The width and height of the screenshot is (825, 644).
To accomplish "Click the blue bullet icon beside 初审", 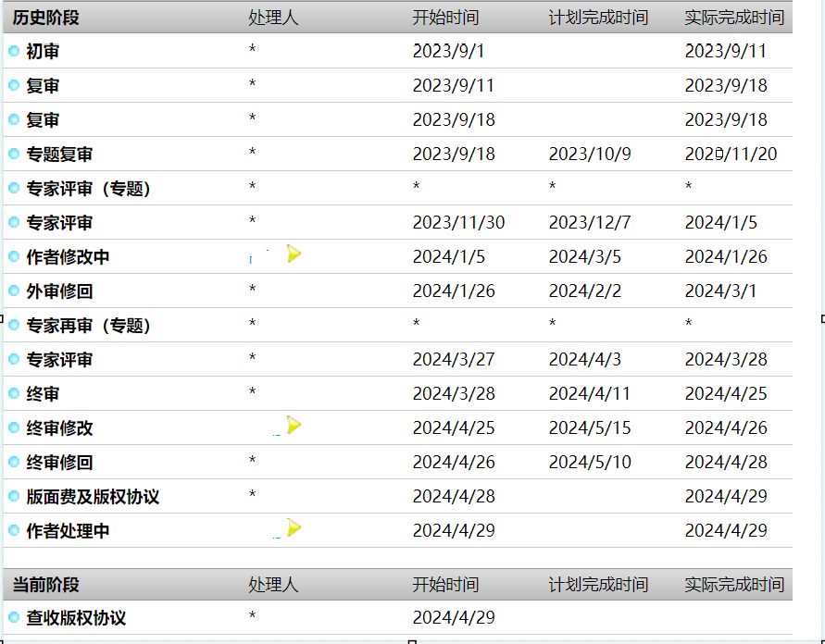I will tap(14, 52).
